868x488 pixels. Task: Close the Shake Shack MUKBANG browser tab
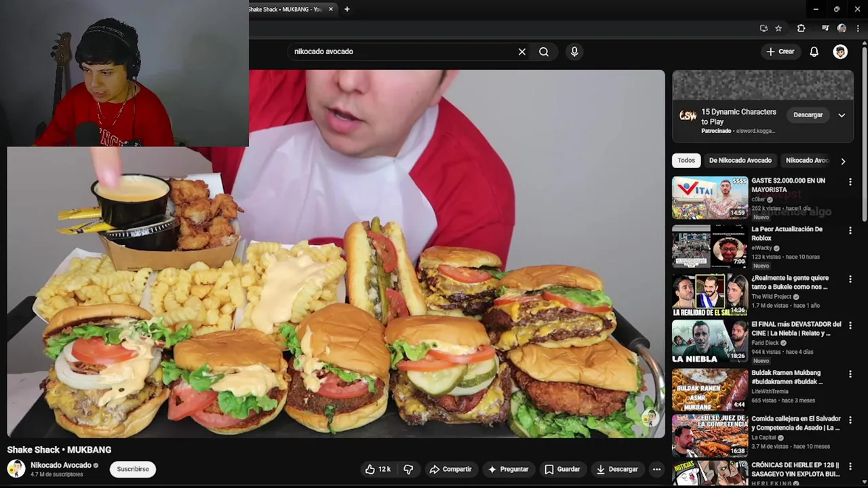pyautogui.click(x=331, y=9)
